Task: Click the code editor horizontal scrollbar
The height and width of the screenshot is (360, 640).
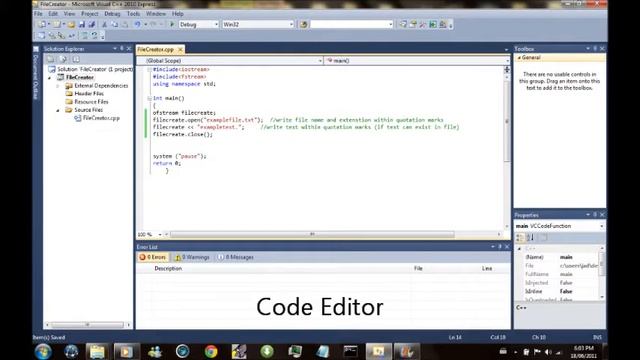Action: pyautogui.click(x=313, y=234)
